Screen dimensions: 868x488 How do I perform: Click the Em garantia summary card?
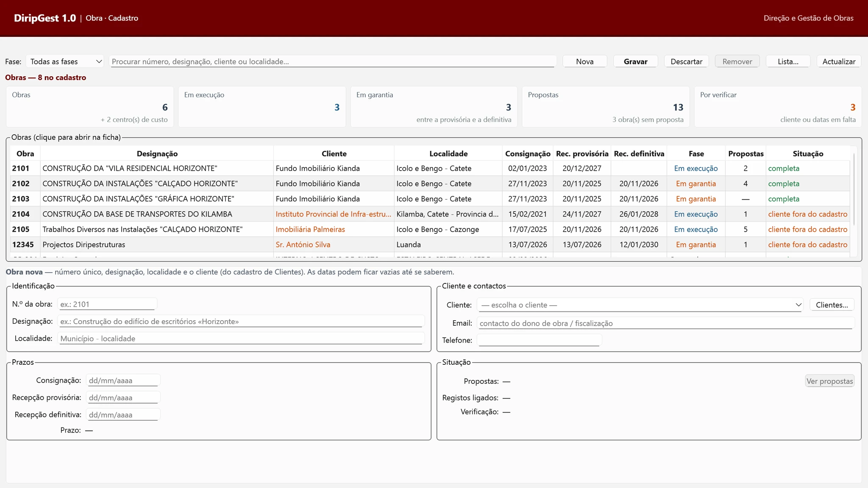pyautogui.click(x=434, y=107)
